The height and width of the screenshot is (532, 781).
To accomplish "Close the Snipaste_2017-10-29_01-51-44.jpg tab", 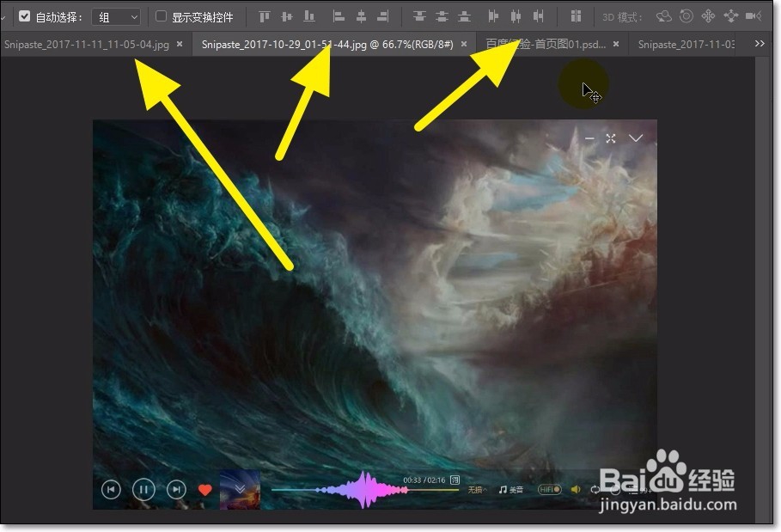I will [464, 44].
